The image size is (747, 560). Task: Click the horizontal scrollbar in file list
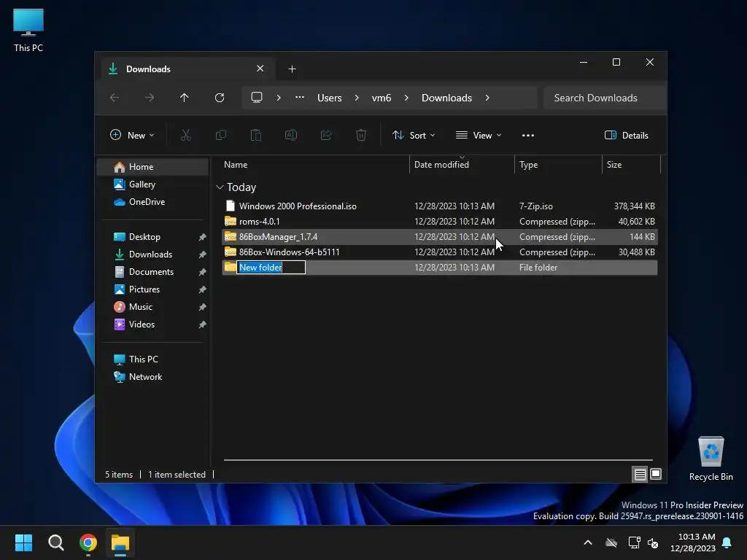438,460
